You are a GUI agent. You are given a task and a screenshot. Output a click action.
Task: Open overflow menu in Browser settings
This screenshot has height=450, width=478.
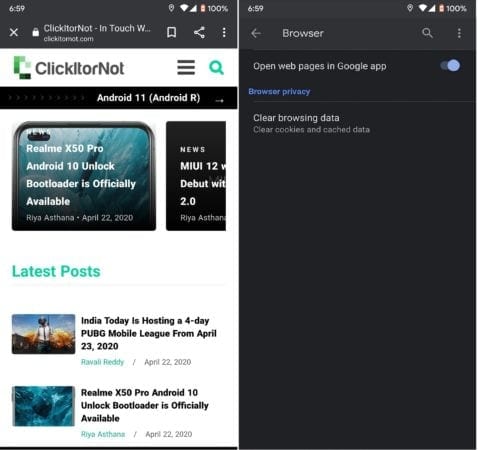pos(459,33)
